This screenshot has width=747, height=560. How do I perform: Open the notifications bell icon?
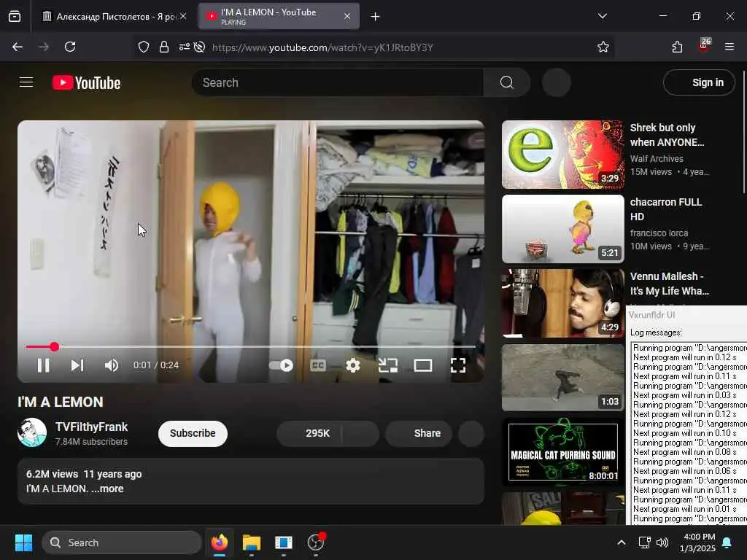click(x=727, y=542)
